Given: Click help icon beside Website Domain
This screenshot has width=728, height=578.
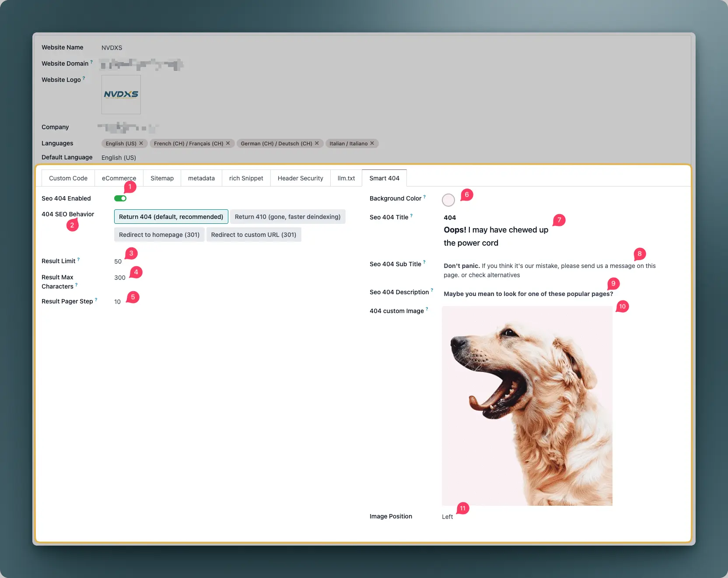Looking at the screenshot, I should click(91, 62).
